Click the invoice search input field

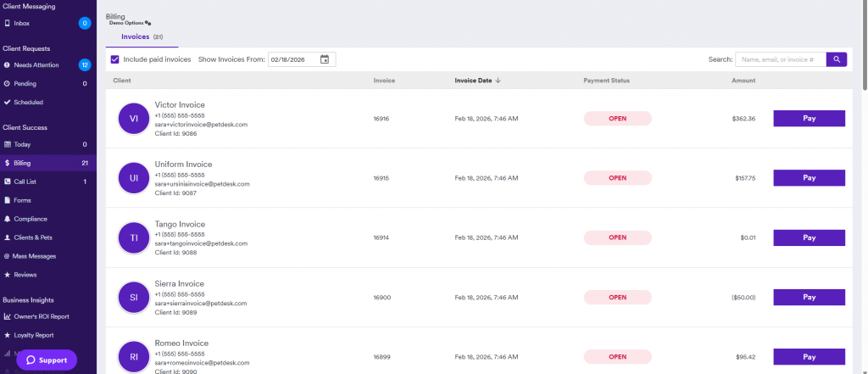pyautogui.click(x=781, y=59)
